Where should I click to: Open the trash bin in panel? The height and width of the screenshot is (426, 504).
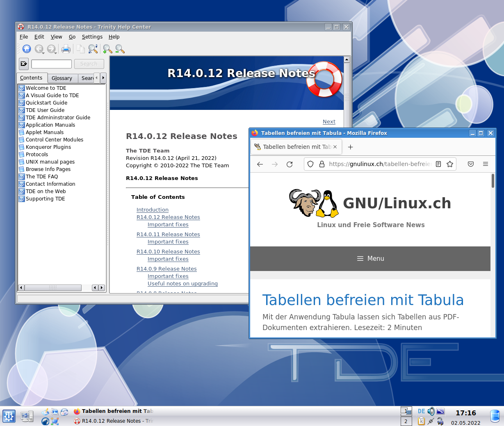[495, 416]
